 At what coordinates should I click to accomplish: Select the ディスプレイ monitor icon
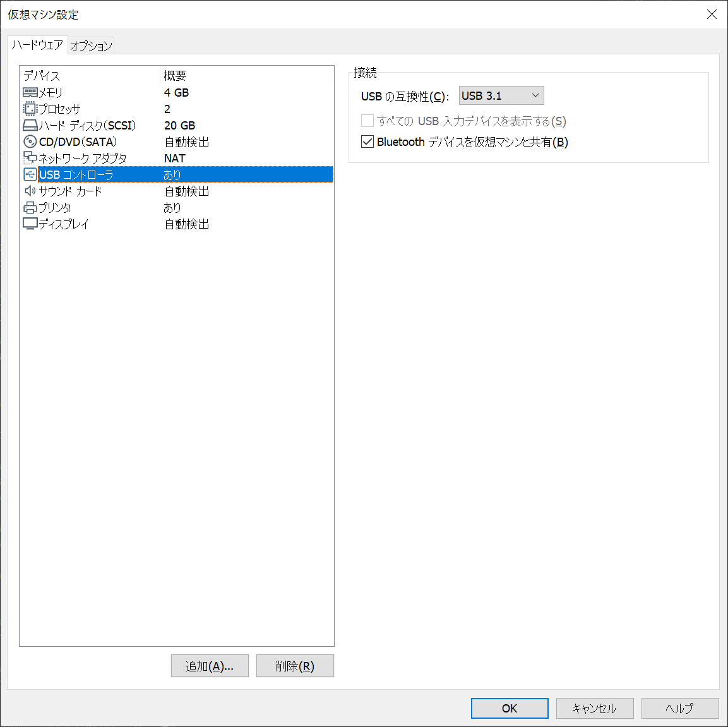[30, 224]
